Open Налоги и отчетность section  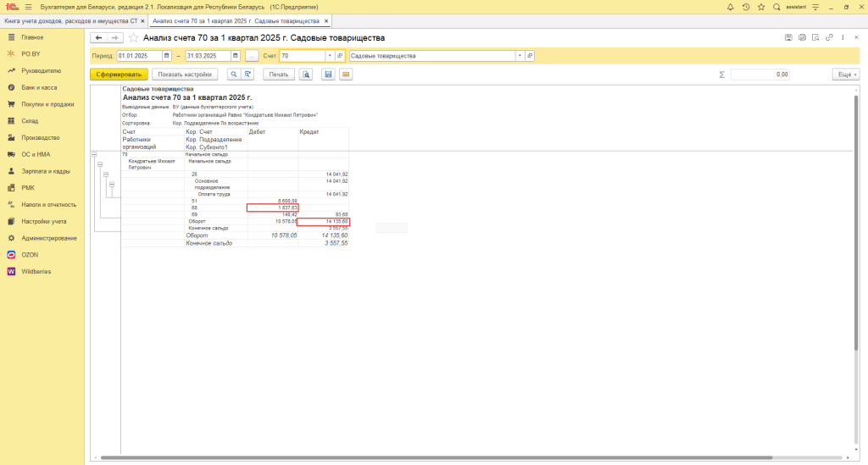pyautogui.click(x=49, y=205)
